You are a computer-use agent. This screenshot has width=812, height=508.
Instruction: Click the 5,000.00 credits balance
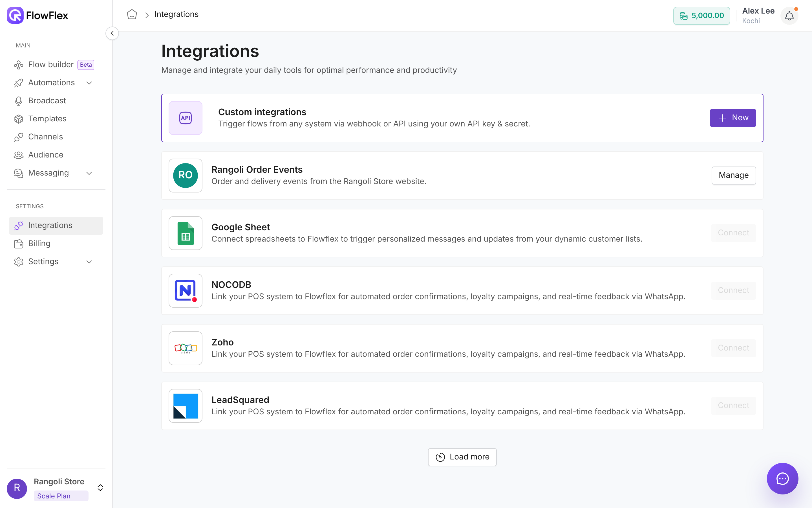(x=701, y=16)
